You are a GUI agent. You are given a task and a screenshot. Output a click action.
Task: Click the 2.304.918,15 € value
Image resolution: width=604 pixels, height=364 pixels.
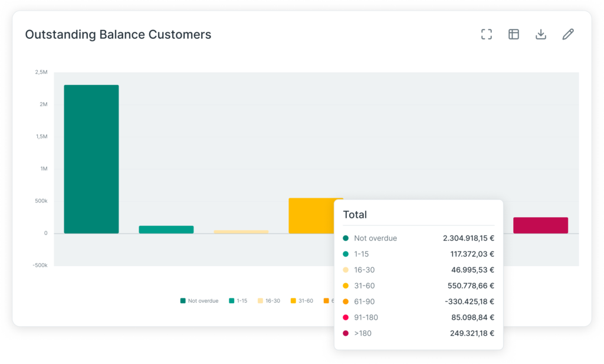[x=468, y=238]
